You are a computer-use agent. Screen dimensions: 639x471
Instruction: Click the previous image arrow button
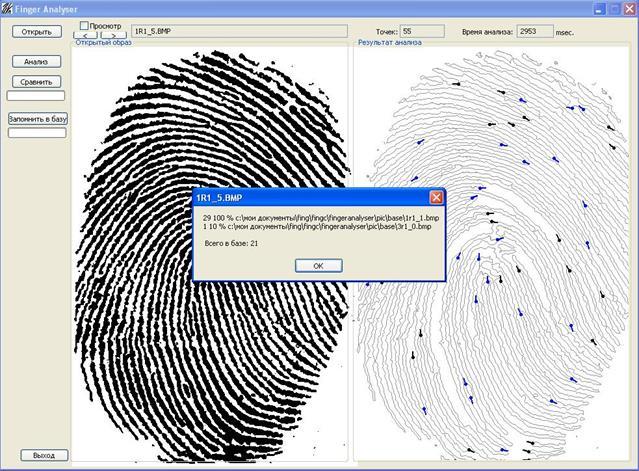[x=87, y=36]
